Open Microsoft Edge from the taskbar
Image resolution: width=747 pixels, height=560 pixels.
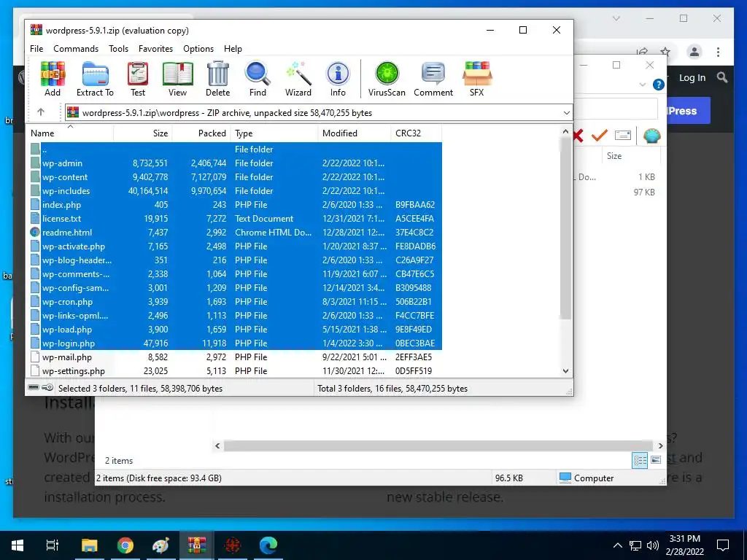point(268,545)
